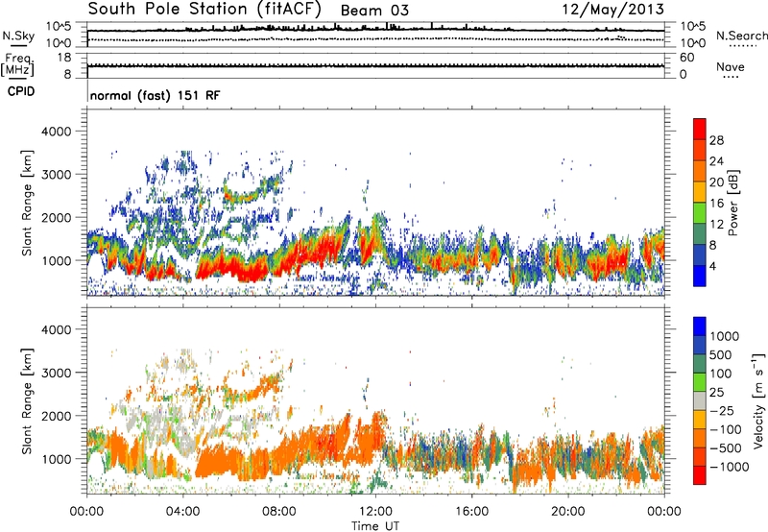
Task: Click the date "12/May/2013"
Action: (x=612, y=9)
